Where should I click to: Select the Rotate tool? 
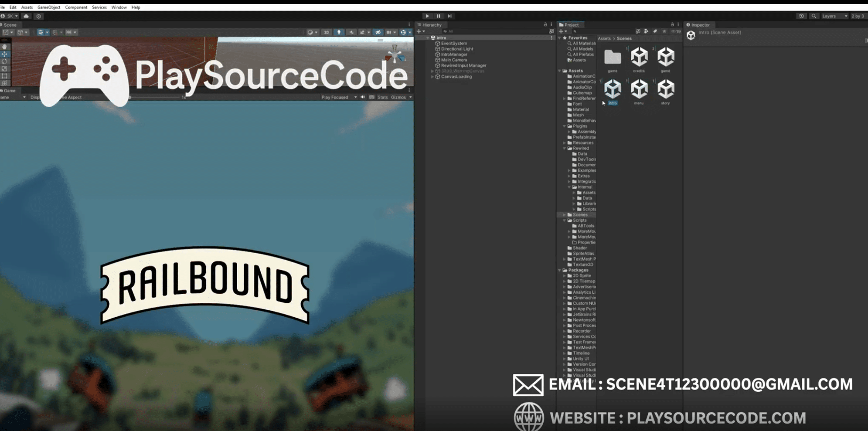[4, 61]
